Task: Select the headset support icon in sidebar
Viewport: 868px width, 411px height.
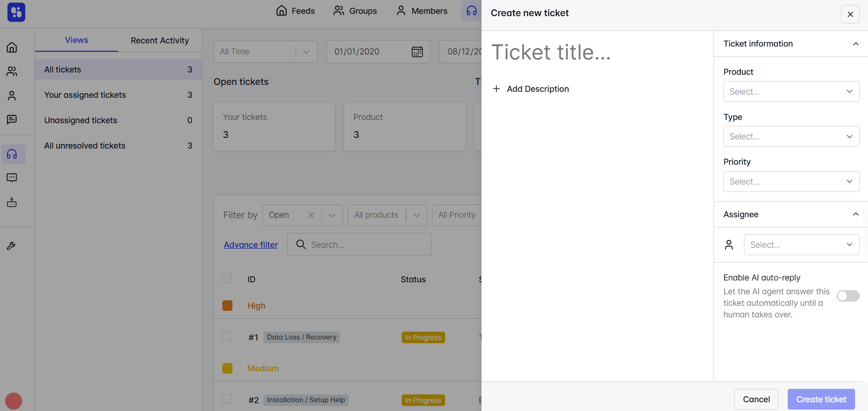Action: pos(13,154)
